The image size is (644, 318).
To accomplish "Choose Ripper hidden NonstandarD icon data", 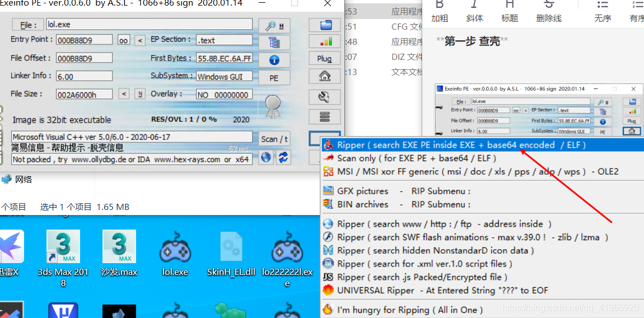I will [482, 250].
